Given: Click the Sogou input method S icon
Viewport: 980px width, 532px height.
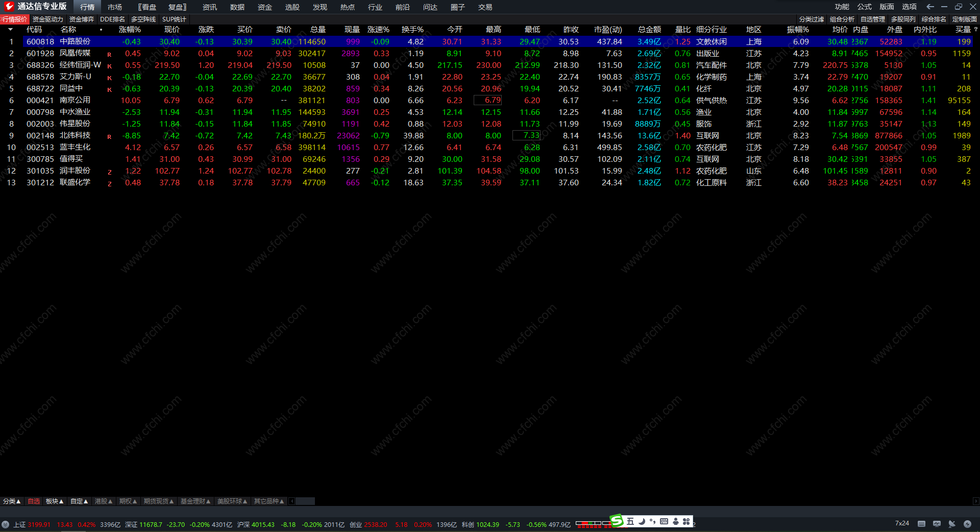Looking at the screenshot, I should pos(617,521).
